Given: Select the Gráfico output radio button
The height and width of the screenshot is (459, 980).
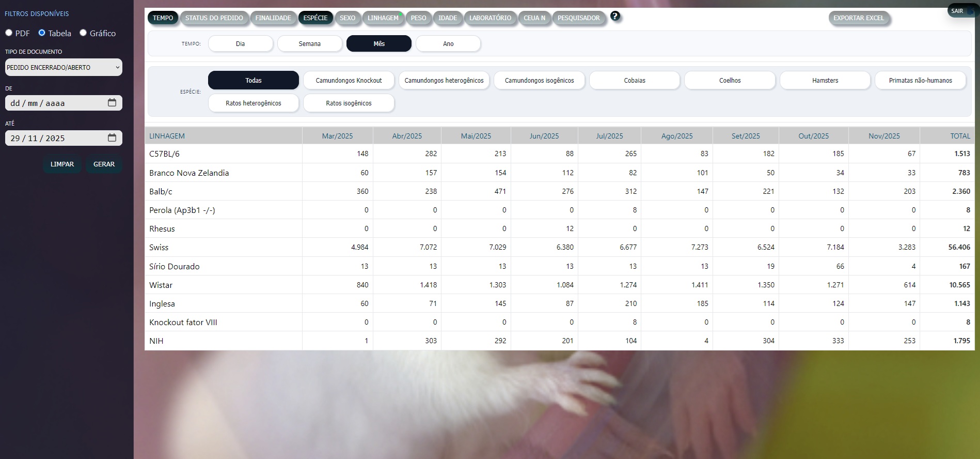Looking at the screenshot, I should [x=83, y=33].
